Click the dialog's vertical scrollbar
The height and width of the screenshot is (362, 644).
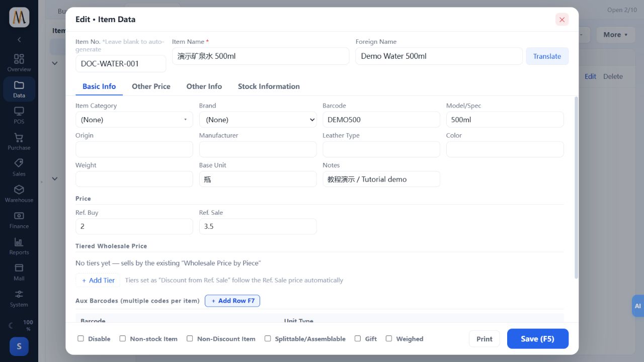(x=577, y=187)
